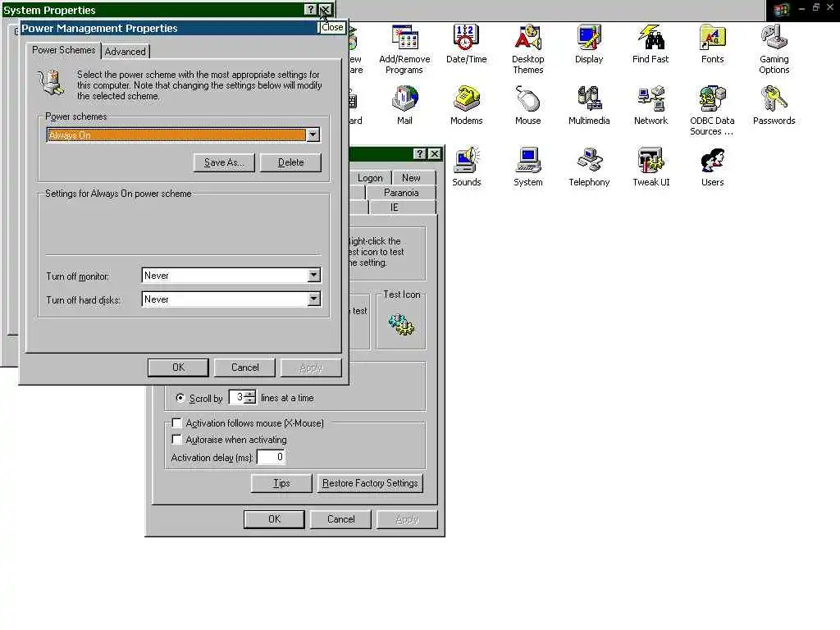Screen dimensions: 840x630
Task: Switch to the Power Schemes tab
Action: point(63,50)
